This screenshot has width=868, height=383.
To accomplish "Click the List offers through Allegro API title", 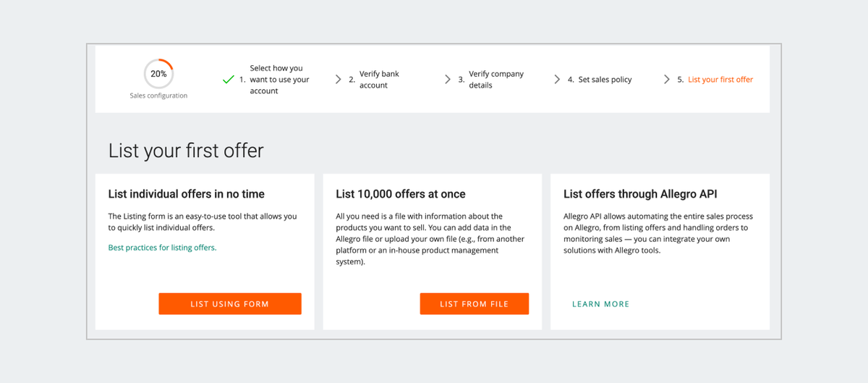I will [x=640, y=194].
